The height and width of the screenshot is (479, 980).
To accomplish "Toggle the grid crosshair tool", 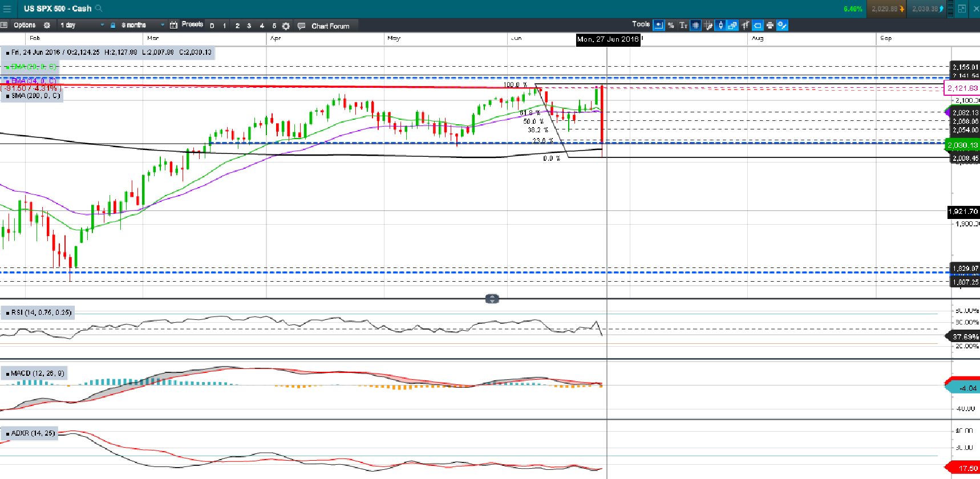I will tap(695, 25).
